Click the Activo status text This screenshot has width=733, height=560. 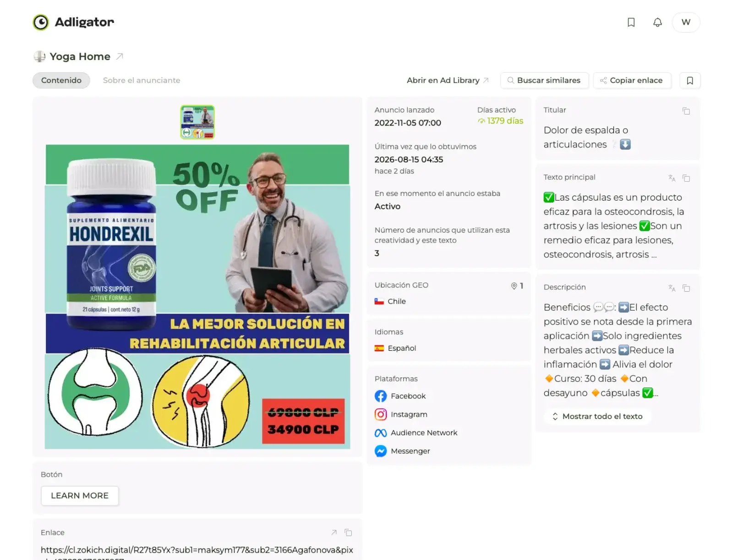tap(388, 206)
